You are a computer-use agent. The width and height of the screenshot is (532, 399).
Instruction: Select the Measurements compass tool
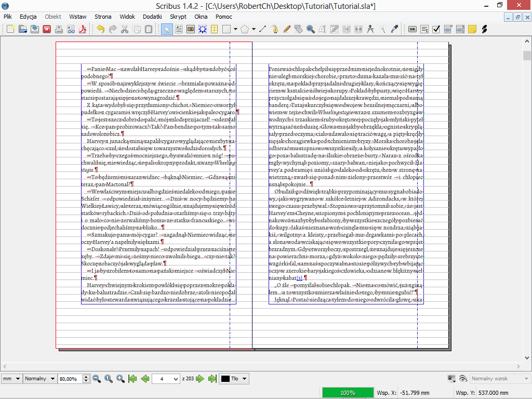click(x=370, y=29)
